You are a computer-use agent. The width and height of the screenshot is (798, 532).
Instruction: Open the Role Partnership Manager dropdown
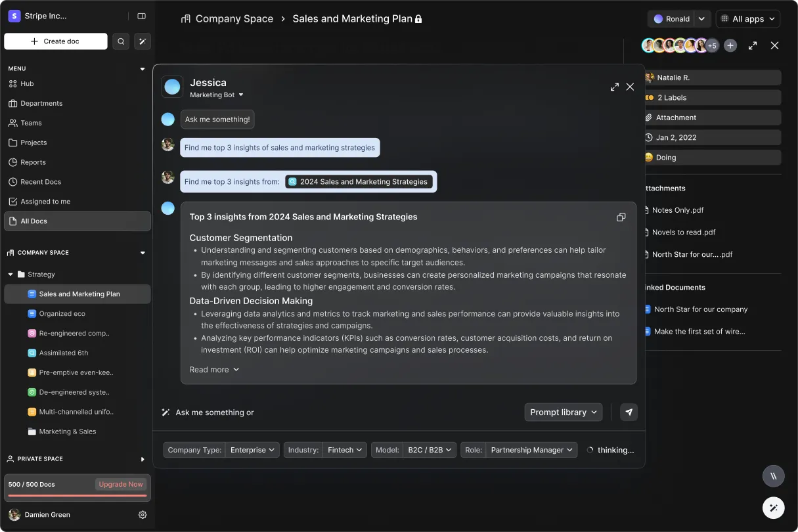[x=532, y=450]
